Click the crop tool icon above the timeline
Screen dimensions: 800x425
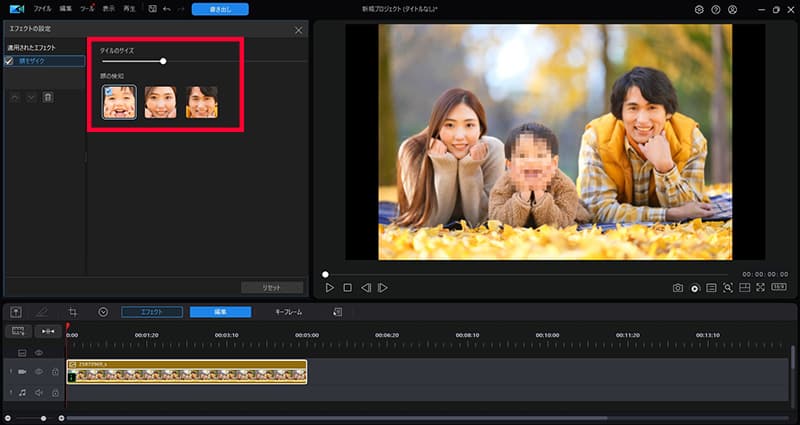72,312
